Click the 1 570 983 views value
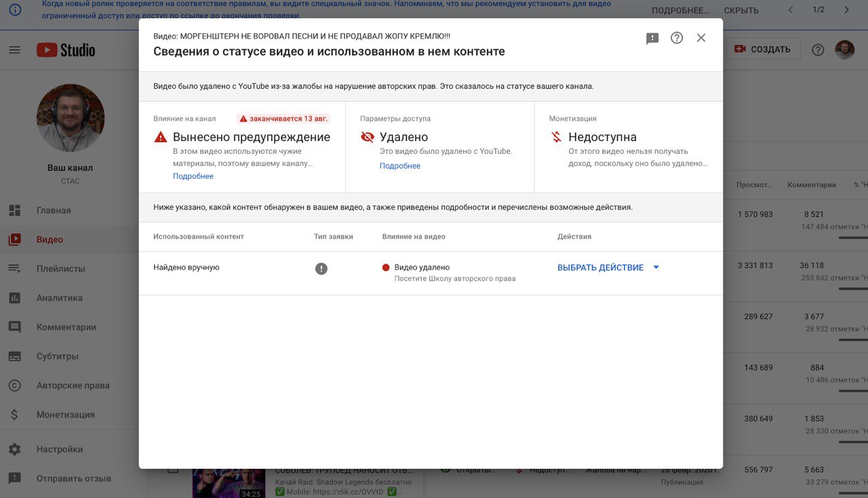 755,214
